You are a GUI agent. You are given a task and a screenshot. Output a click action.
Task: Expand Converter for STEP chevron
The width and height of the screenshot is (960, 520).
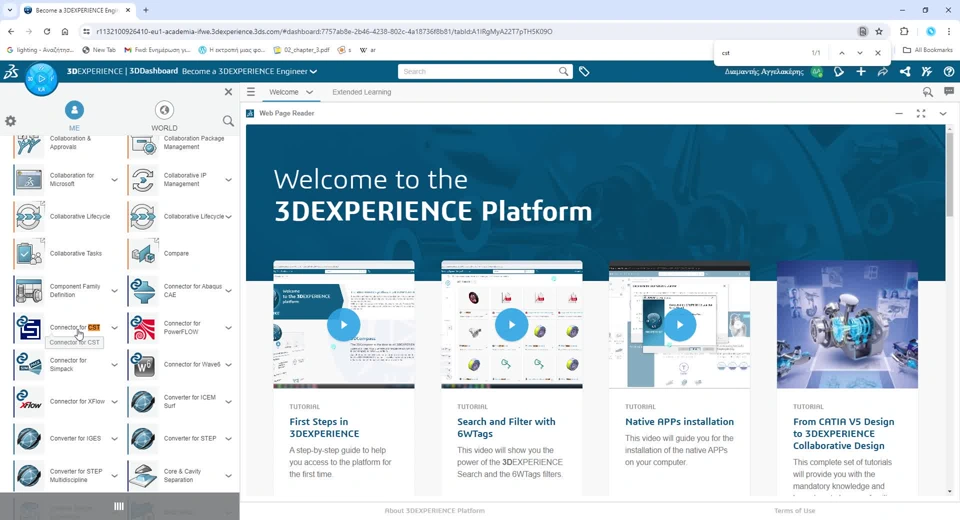[x=228, y=439]
